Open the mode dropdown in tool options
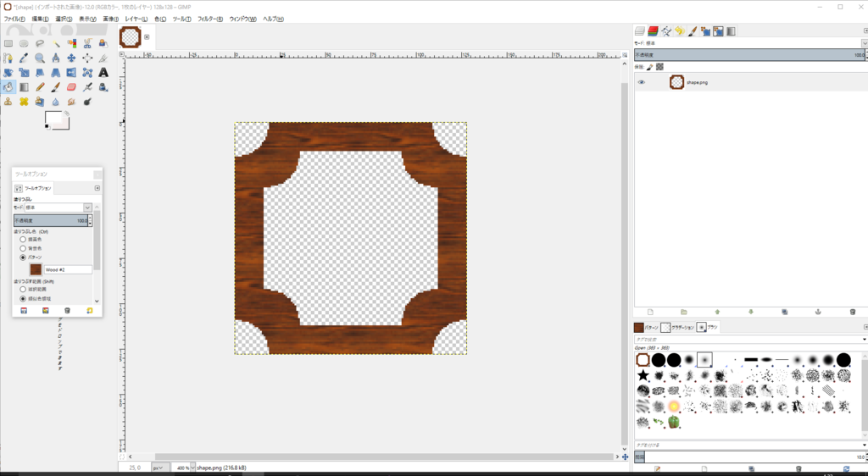Viewport: 868px width, 476px height. [58, 208]
